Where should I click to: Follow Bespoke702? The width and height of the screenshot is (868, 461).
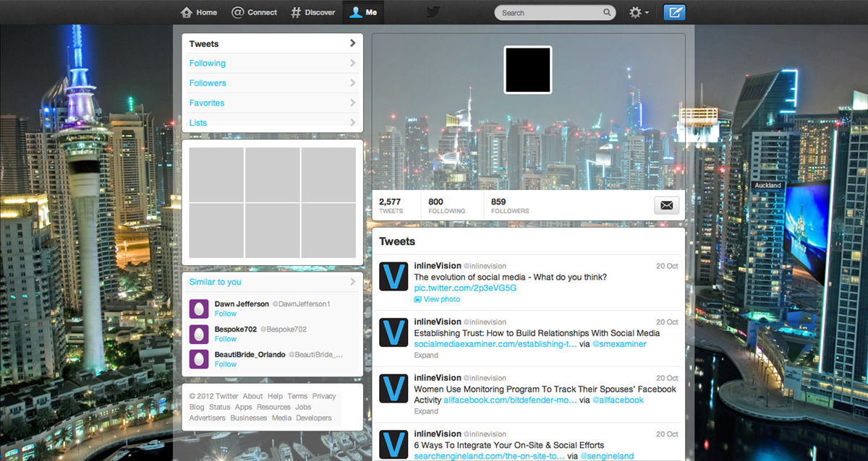pos(225,338)
